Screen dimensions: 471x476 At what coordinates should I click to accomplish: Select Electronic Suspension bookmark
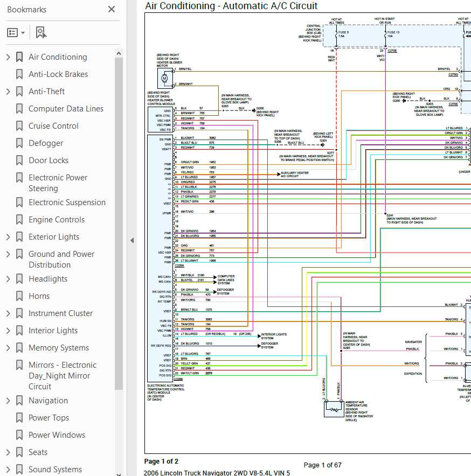67,202
